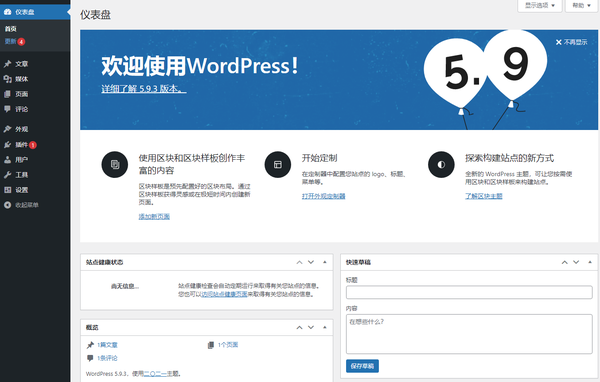Click the block patterns circle icon
This screenshot has height=382, width=600.
[x=115, y=165]
